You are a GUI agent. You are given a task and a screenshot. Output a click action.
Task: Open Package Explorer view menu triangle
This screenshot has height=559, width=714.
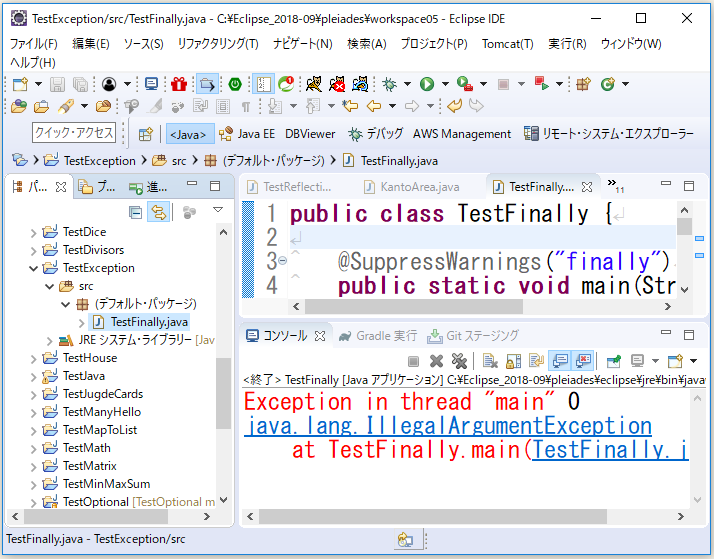pyautogui.click(x=218, y=210)
